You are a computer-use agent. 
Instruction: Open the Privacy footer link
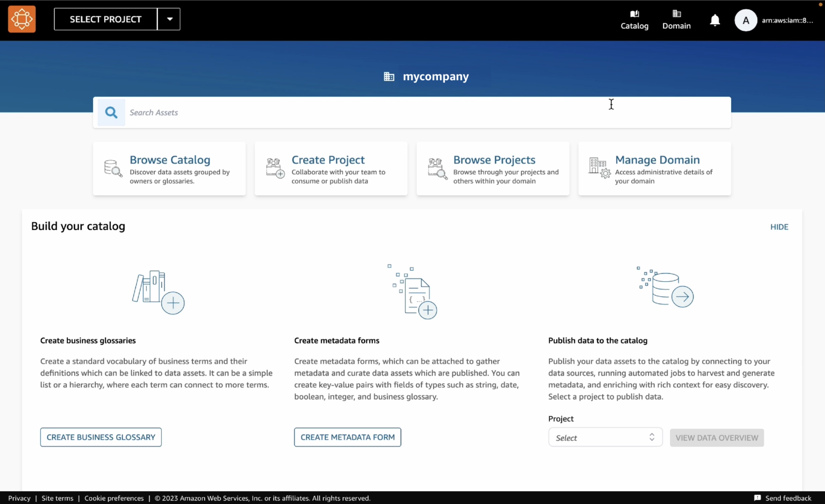(19, 498)
